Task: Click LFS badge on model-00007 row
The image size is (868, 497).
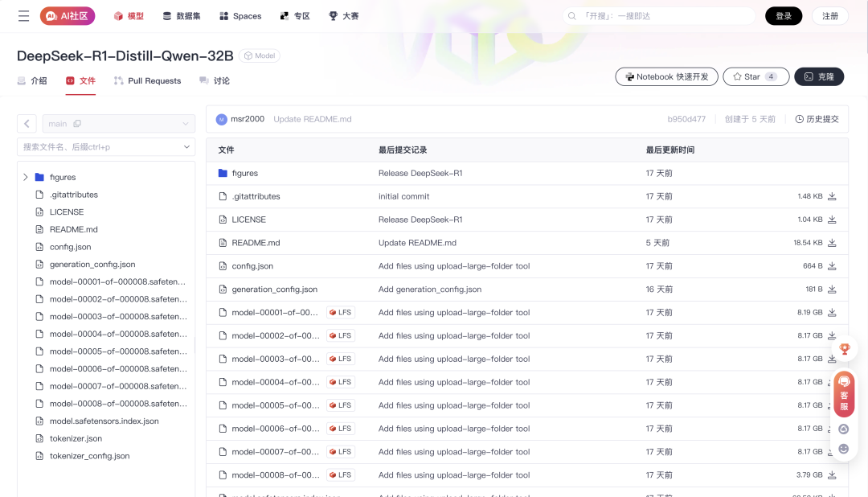Action: pyautogui.click(x=341, y=452)
